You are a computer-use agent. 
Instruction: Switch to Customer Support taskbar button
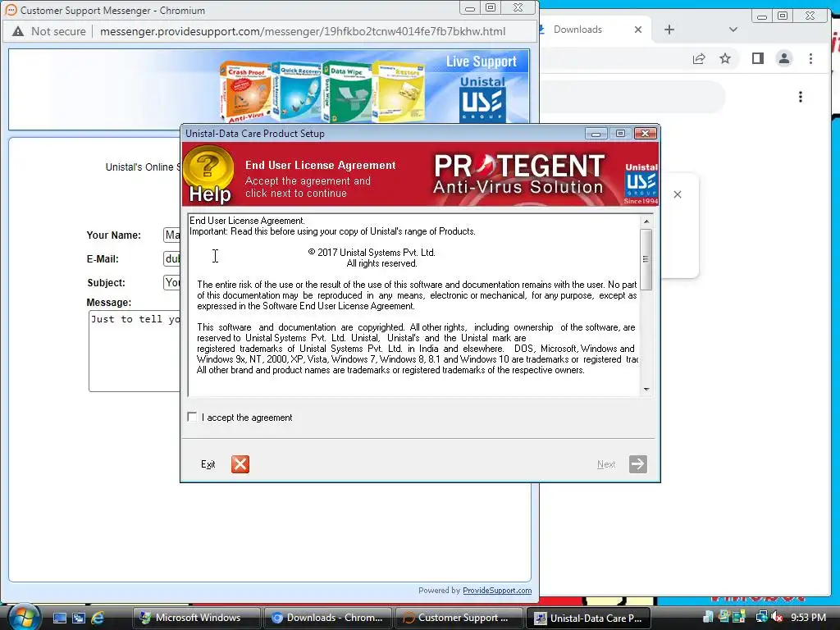pyautogui.click(x=459, y=618)
